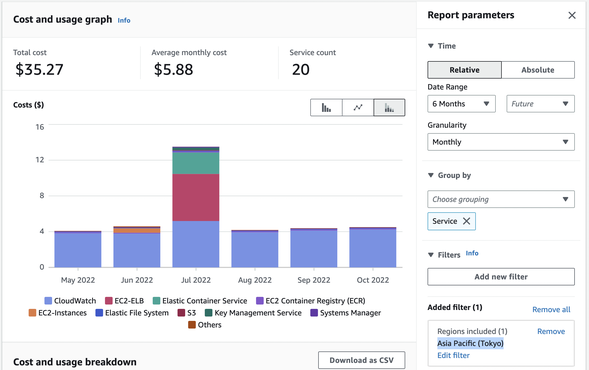Click the Total cost $35.27 value

[39, 70]
